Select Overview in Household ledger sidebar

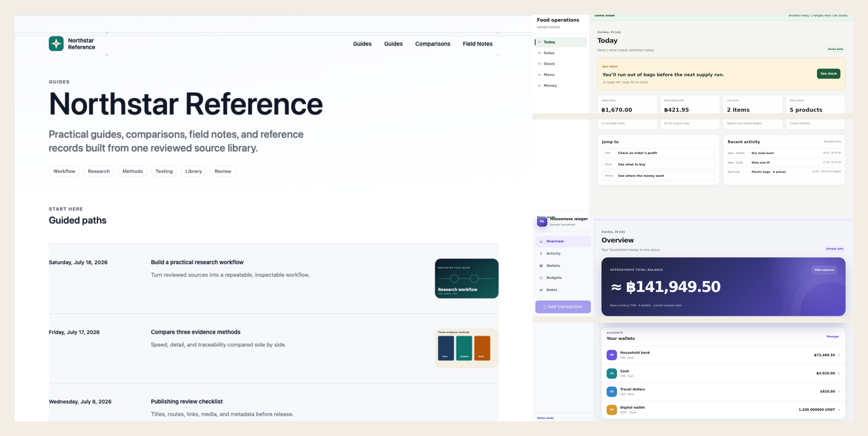point(563,241)
